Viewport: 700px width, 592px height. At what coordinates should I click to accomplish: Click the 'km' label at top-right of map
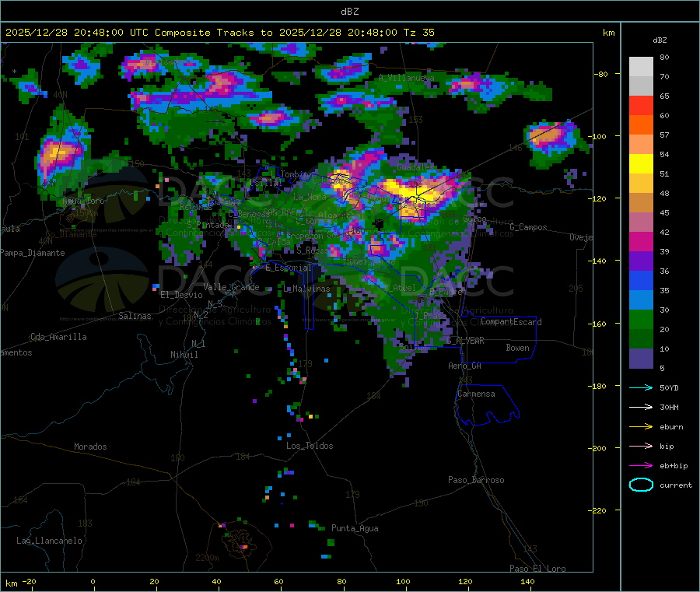[x=609, y=33]
